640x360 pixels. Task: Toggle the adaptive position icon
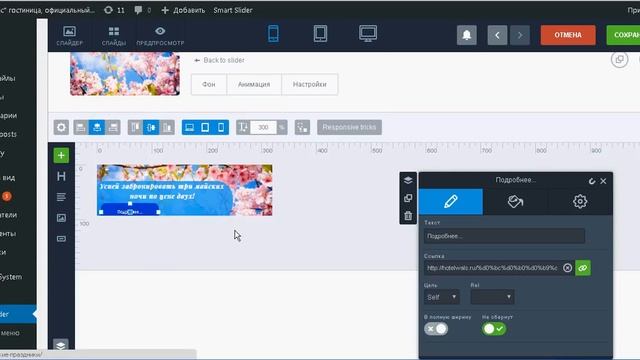pos(302,127)
